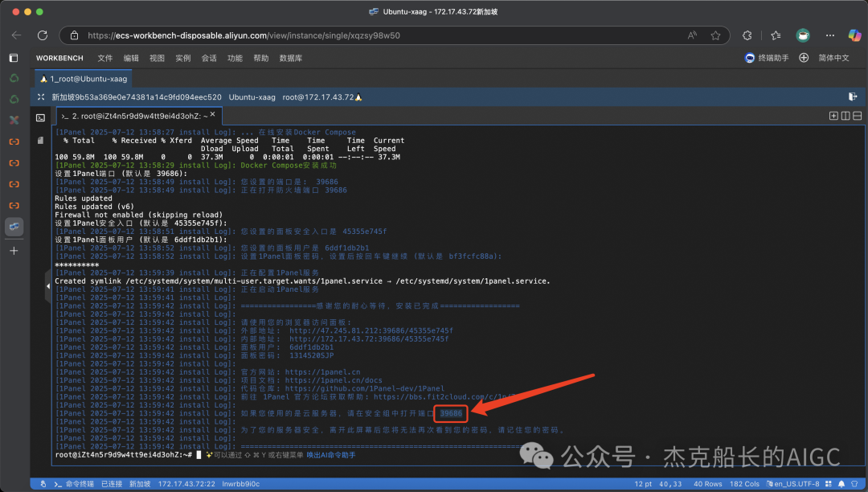
Task: Select the 2. root@iZt4n5r9d9w4tt9ei4d3ohZ terminal tab
Action: 139,117
